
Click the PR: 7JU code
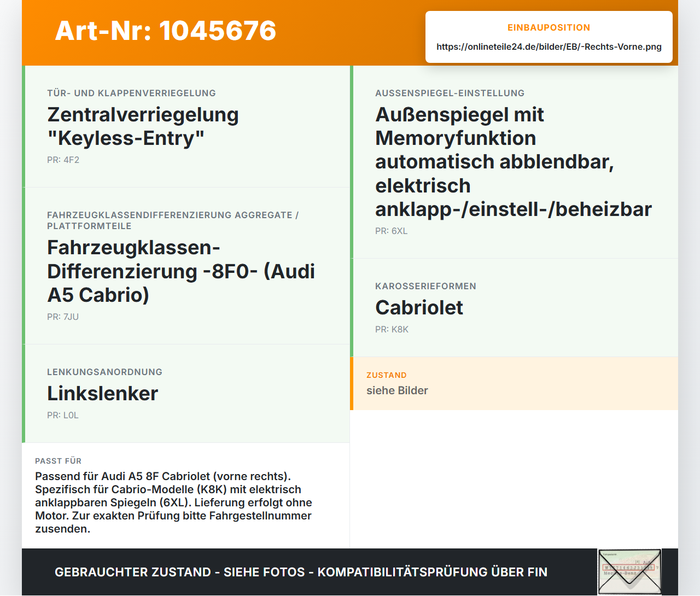[63, 317]
